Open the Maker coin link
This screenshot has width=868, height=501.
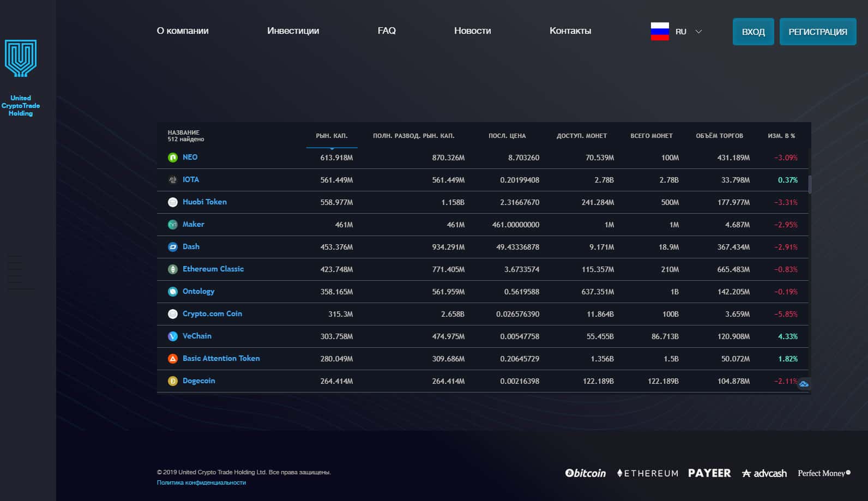click(x=194, y=224)
